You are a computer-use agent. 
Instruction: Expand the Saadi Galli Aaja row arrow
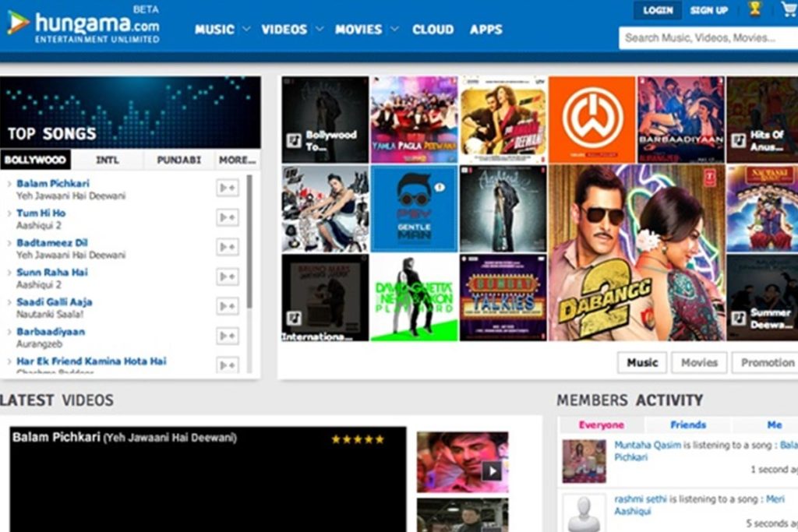9,301
